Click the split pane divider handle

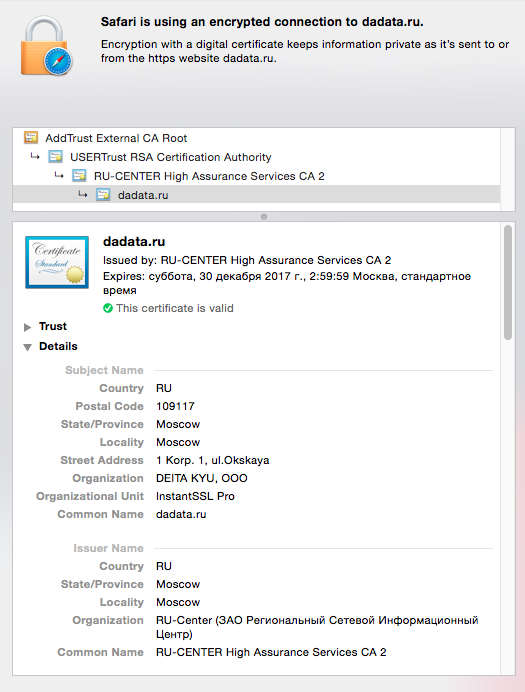click(x=264, y=217)
